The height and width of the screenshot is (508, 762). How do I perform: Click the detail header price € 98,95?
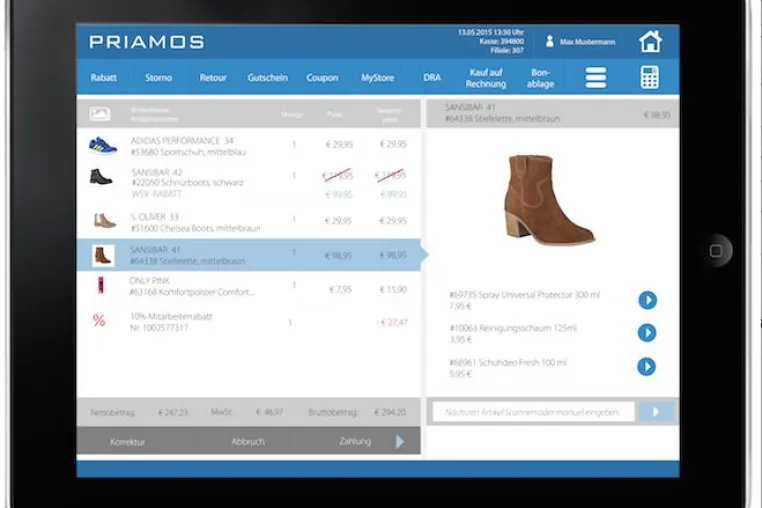657,115
